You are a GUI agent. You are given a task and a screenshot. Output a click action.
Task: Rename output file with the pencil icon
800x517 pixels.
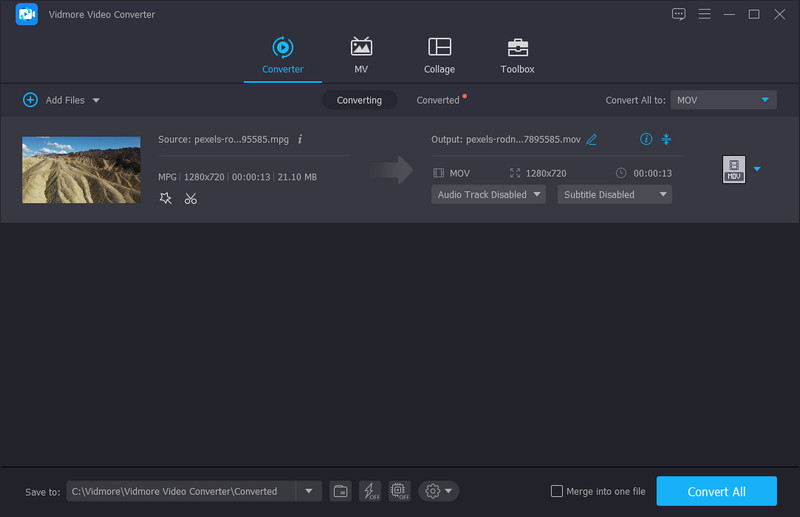coord(592,139)
